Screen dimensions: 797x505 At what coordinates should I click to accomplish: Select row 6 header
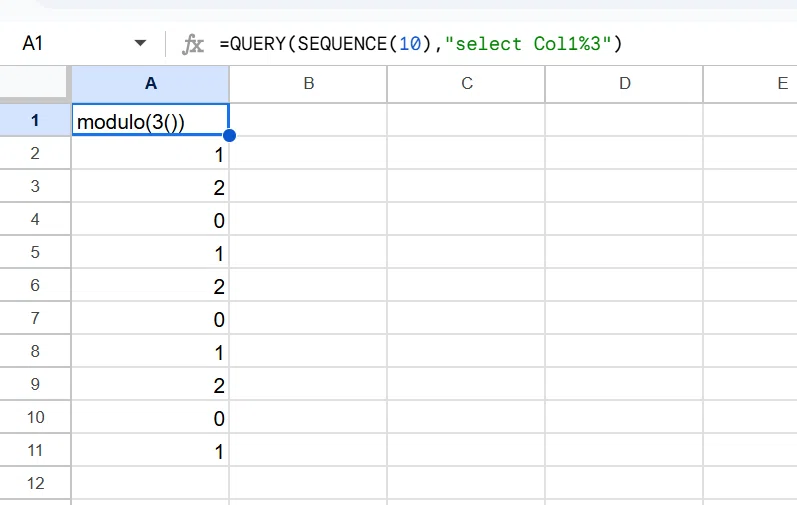pyautogui.click(x=35, y=285)
